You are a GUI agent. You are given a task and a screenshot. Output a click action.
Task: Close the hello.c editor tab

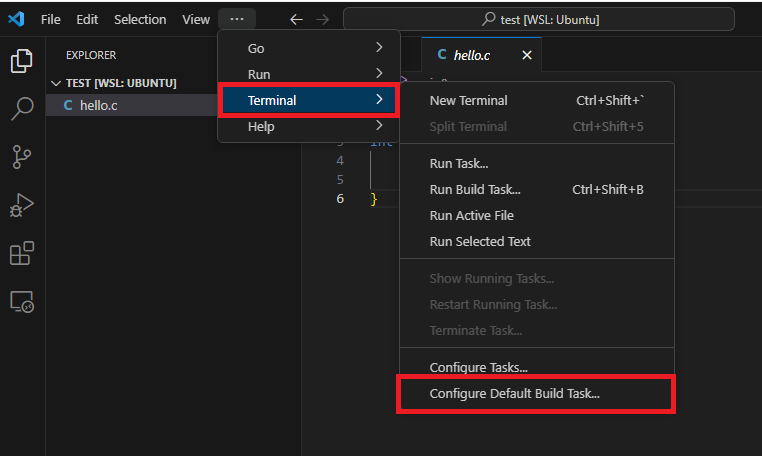pyautogui.click(x=527, y=55)
